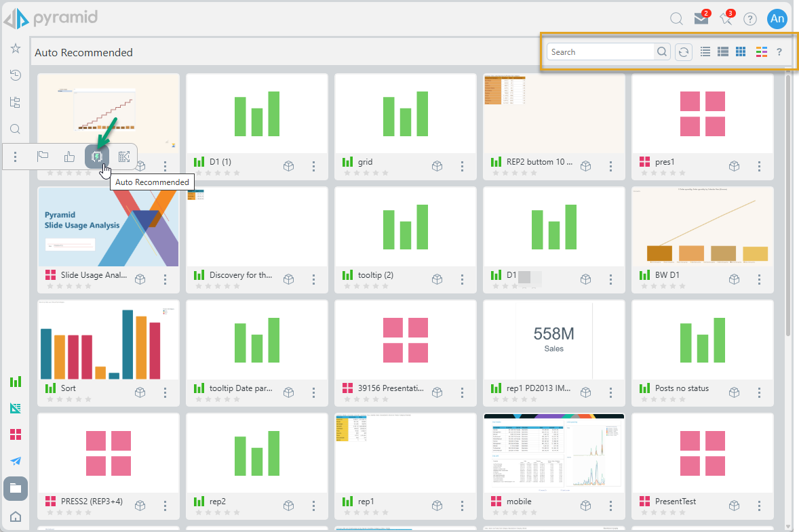Screen dimensions: 799x532
Task: Open the Recent history clock icon
Action: coord(15,75)
